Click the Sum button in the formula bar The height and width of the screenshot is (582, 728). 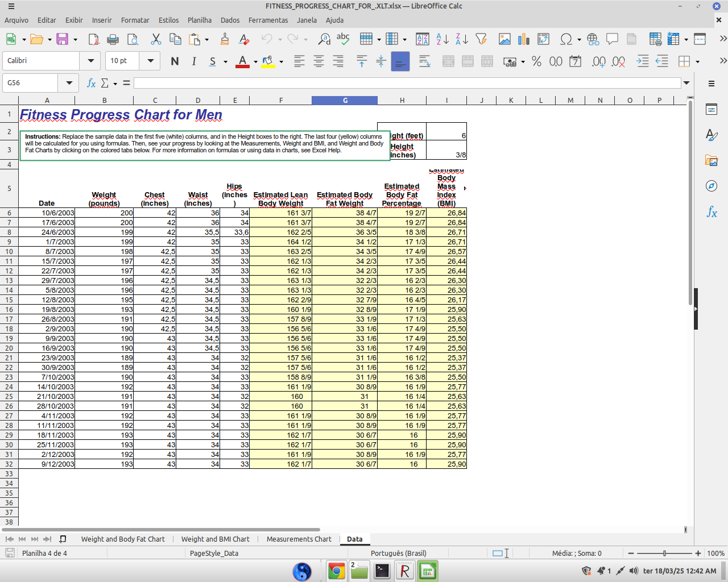click(x=106, y=83)
